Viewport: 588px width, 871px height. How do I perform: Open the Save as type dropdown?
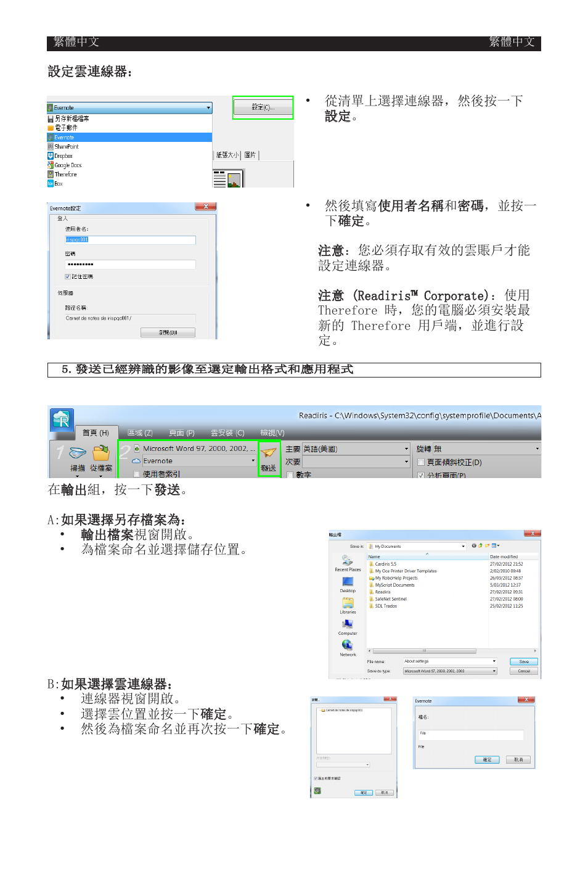[450, 671]
